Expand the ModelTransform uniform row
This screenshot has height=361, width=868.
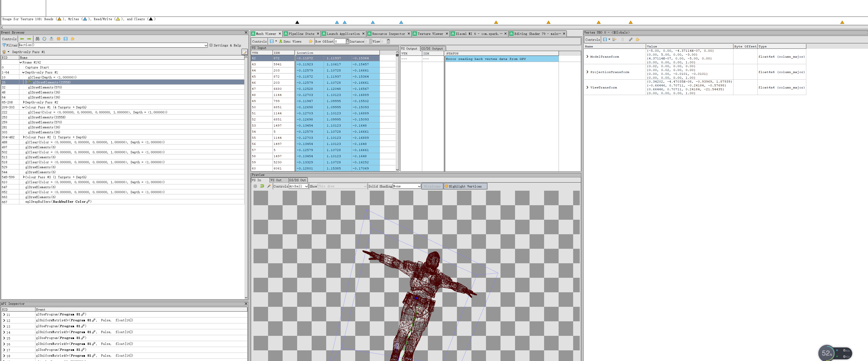click(587, 56)
